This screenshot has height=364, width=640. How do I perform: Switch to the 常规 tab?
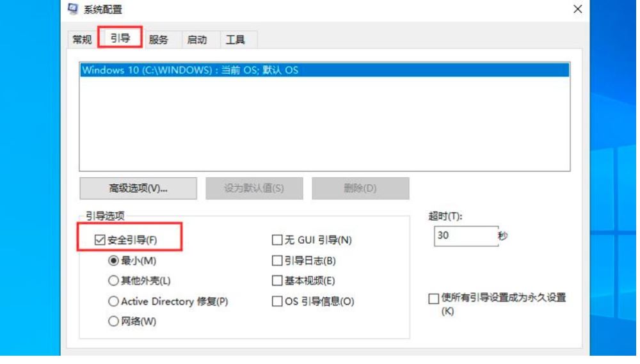point(82,40)
